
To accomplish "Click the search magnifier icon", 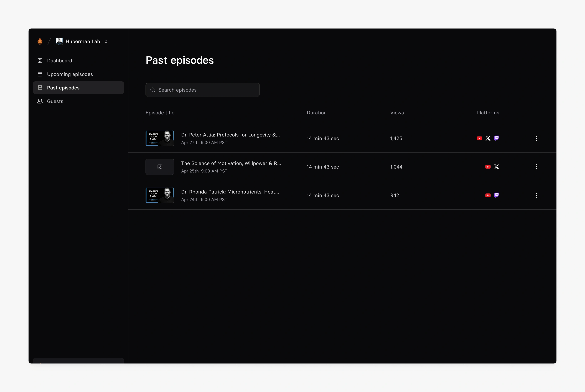I will pos(153,90).
